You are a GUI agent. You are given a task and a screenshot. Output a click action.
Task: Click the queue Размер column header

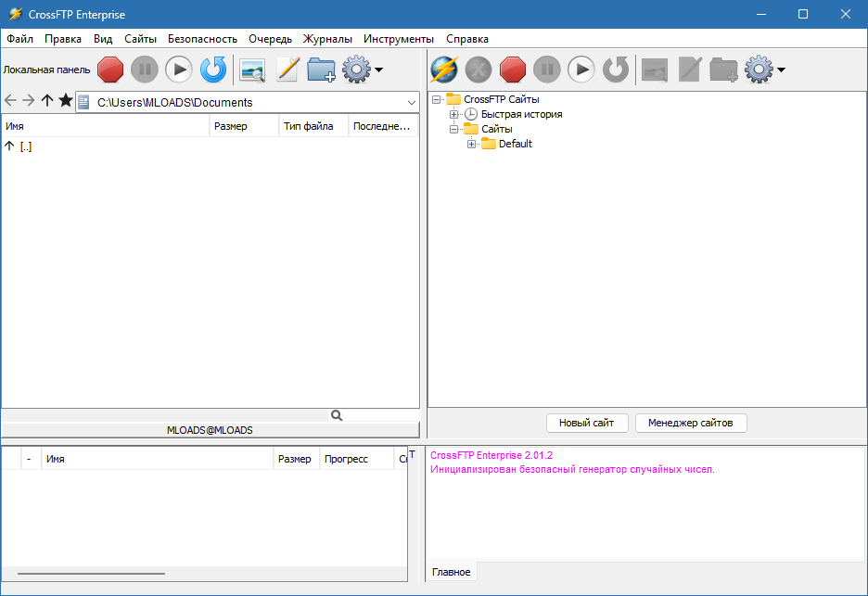click(x=296, y=459)
